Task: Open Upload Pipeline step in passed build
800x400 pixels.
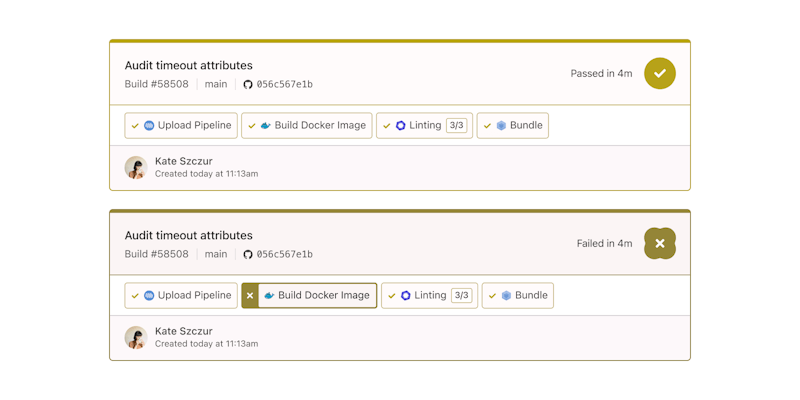Action: (x=181, y=126)
